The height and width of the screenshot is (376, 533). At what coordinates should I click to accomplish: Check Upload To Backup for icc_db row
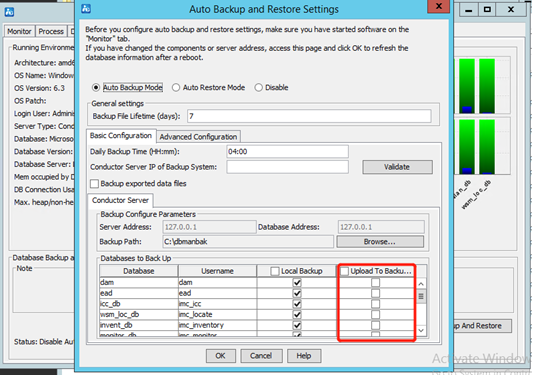click(375, 304)
